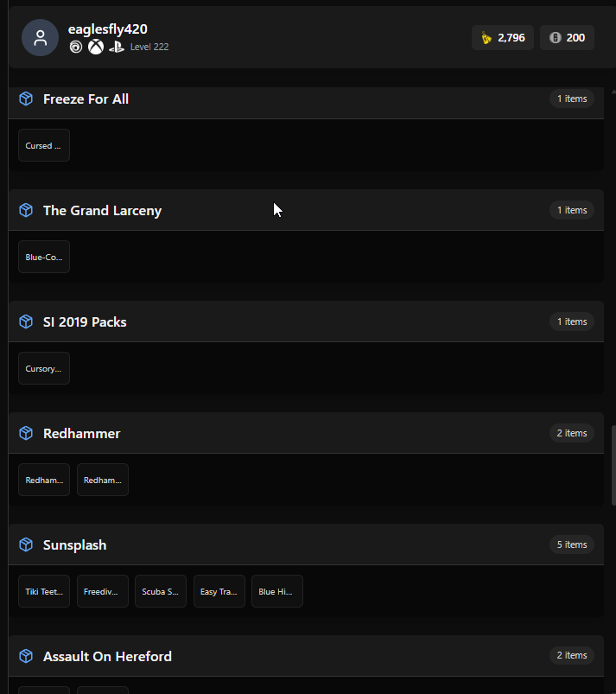Image resolution: width=616 pixels, height=694 pixels.
Task: Open the Blue-Co... item tile
Action: [x=44, y=257]
